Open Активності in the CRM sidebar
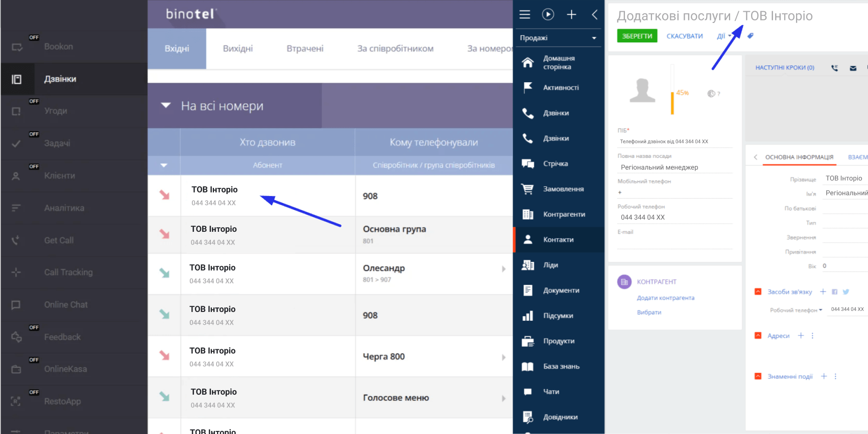 click(x=559, y=88)
